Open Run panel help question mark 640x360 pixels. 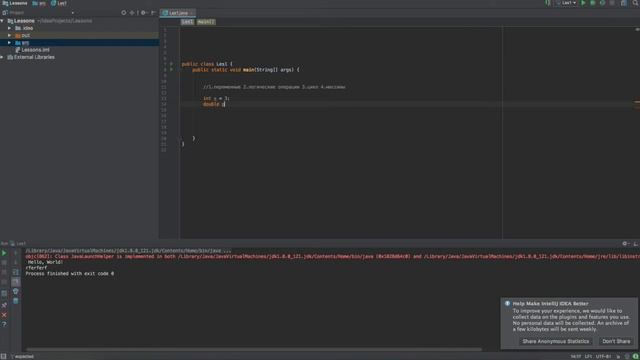[4, 324]
